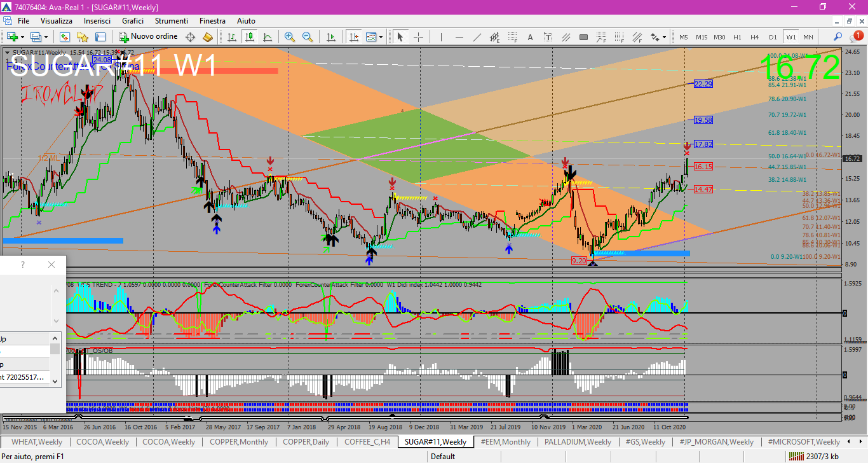Click the New Chart toolbar icon
This screenshot has height=463, width=868.
pos(12,37)
